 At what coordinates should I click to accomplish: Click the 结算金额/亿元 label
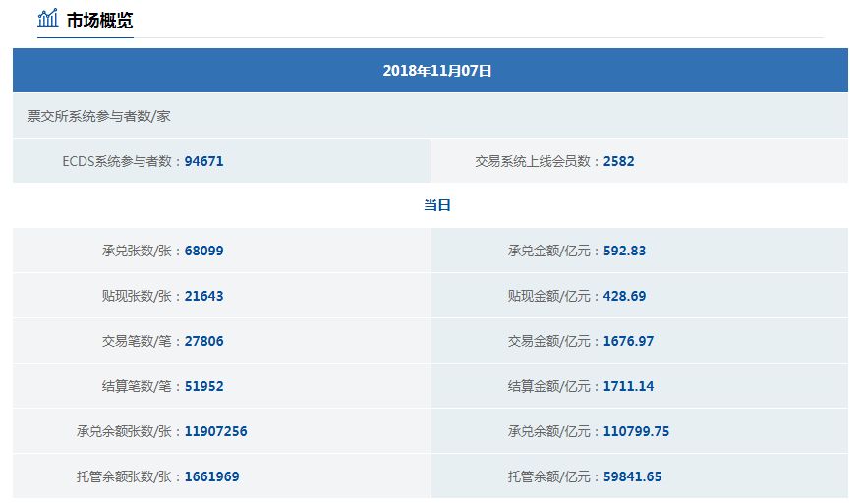coord(548,386)
